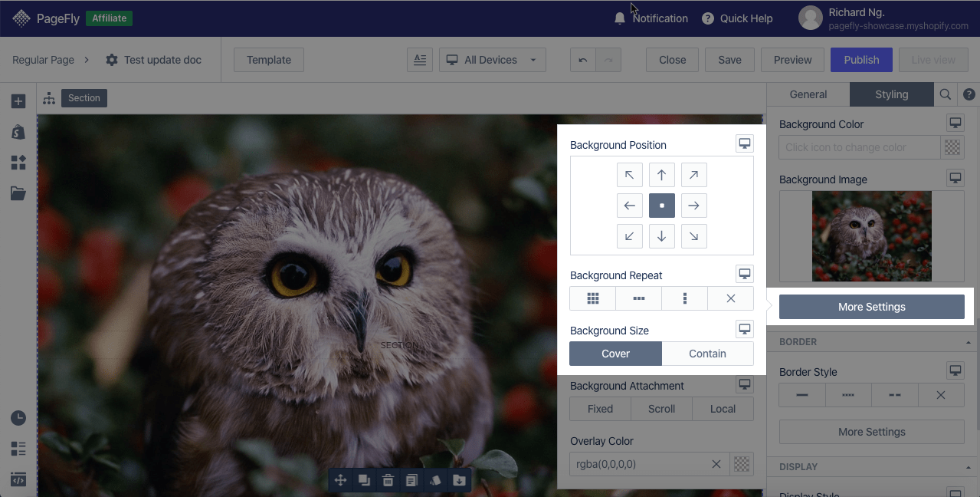Save section with the folder download icon
This screenshot has height=497, width=980.
459,480
